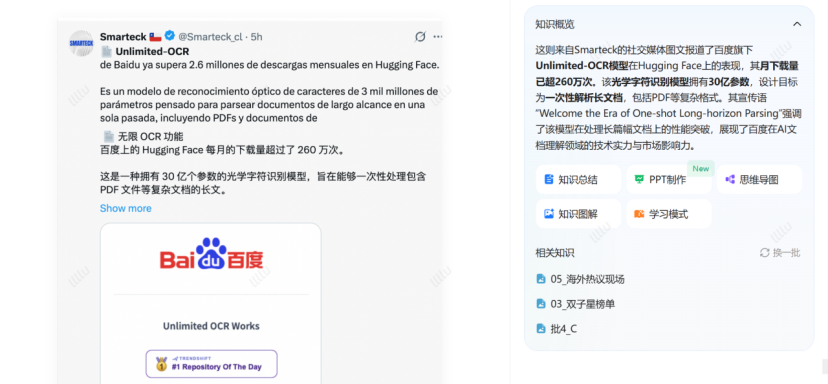Click the Unlimited OCR Works heading
Image resolution: width=828 pixels, height=384 pixels.
[211, 326]
